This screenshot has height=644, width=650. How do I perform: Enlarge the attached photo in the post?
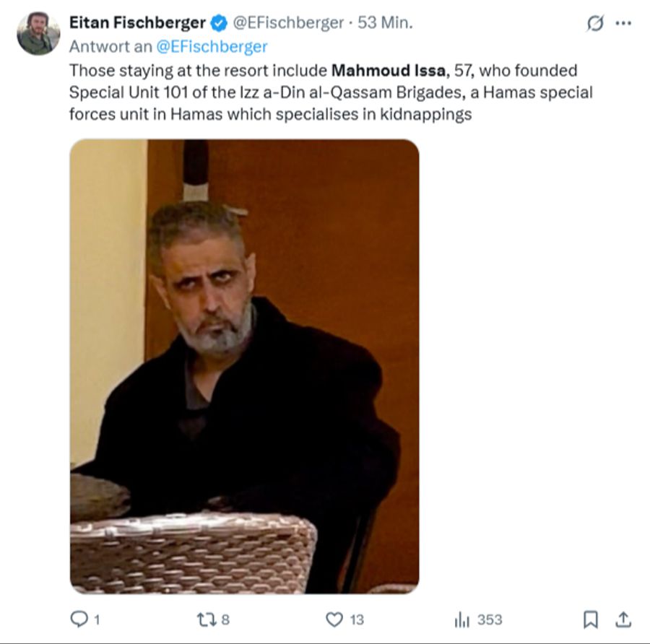[245, 366]
